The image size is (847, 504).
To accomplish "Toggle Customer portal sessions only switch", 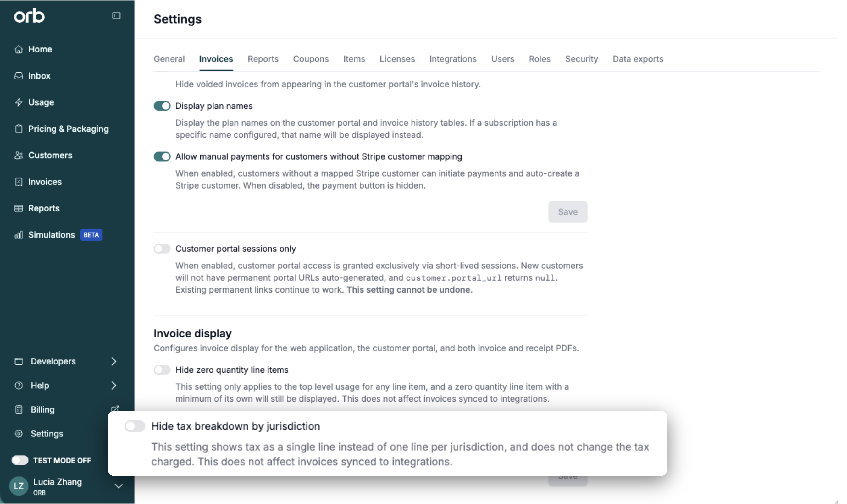I will point(162,249).
